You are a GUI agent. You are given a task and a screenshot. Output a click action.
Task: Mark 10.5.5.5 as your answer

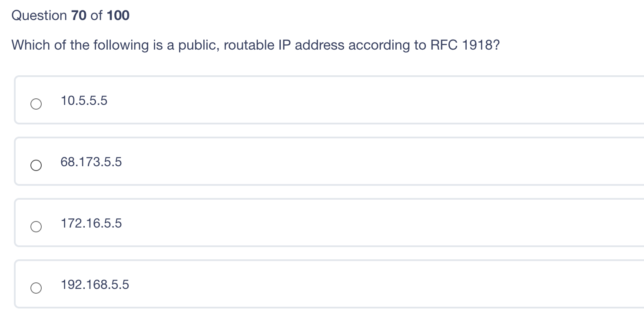click(84, 100)
